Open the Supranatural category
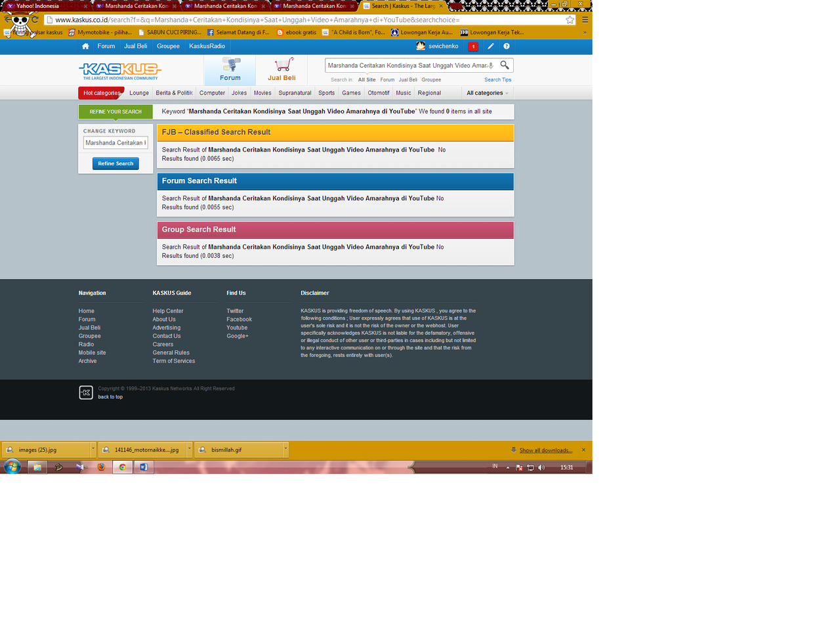This screenshot has width=840, height=630. tap(295, 93)
